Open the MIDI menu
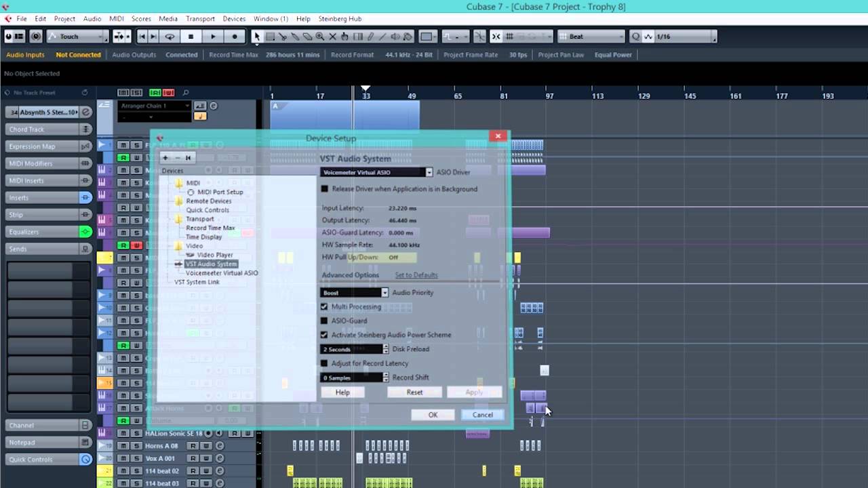 tap(116, 18)
